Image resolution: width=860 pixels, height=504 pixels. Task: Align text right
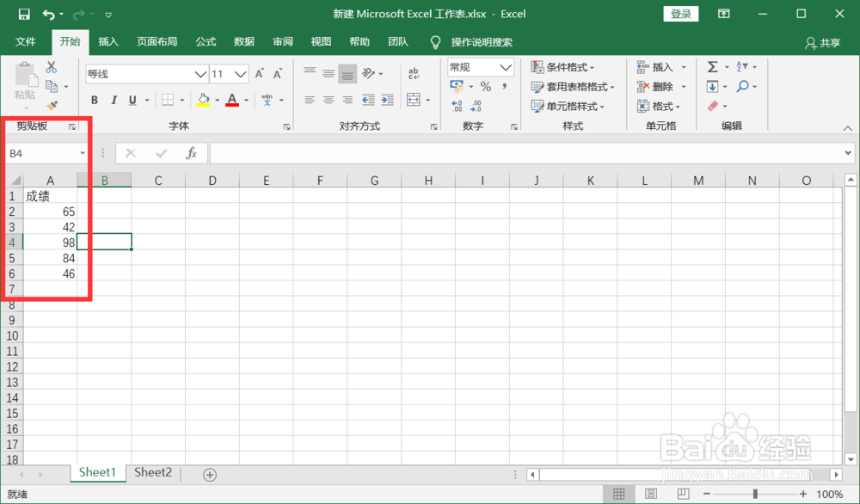[347, 100]
